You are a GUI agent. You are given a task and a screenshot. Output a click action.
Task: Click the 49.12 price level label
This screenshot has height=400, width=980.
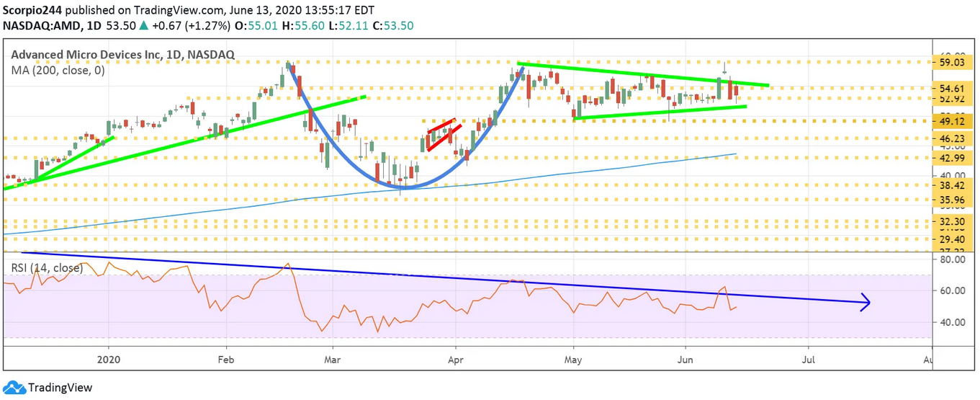[x=951, y=122]
